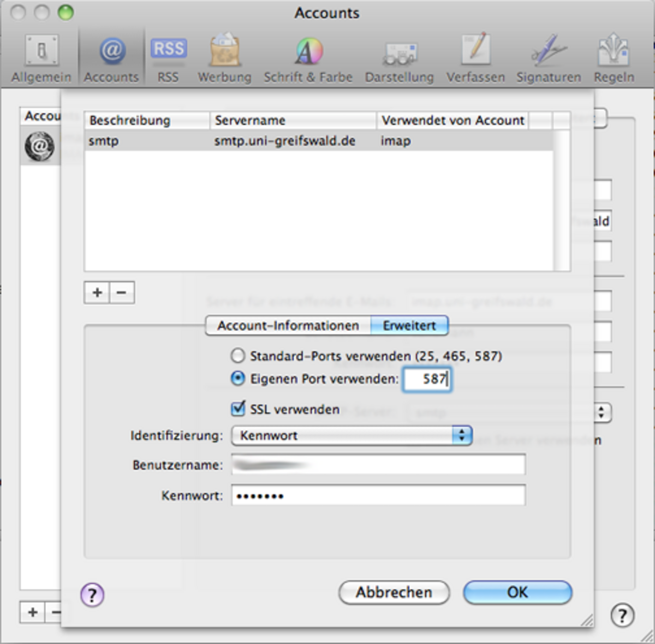Switch to Account-Informationen tab
The width and height of the screenshot is (655, 644).
288,326
